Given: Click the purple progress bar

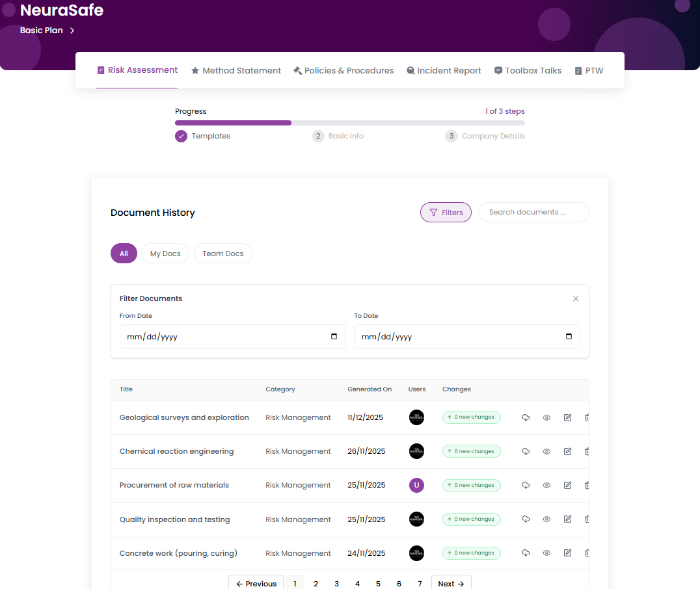Looking at the screenshot, I should click(x=233, y=123).
